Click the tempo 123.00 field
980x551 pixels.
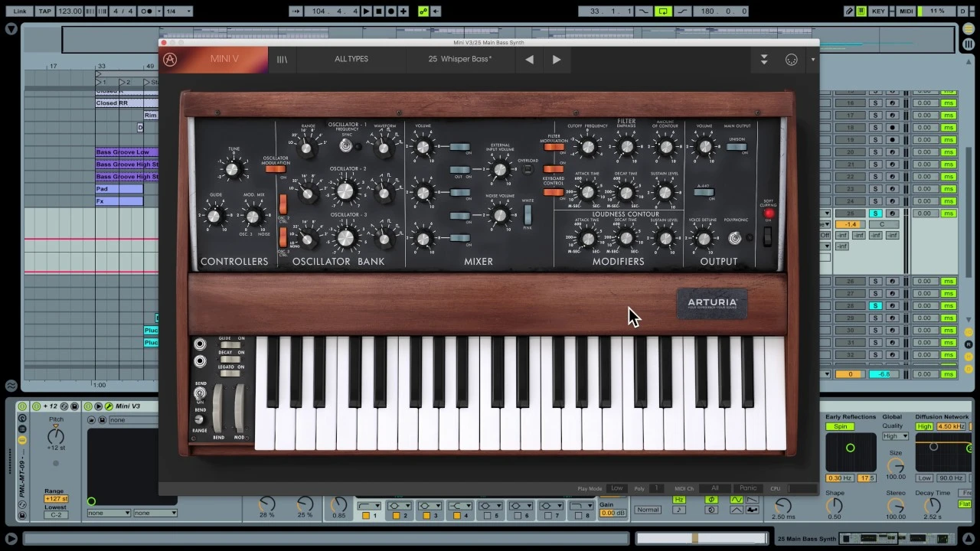[x=70, y=11]
